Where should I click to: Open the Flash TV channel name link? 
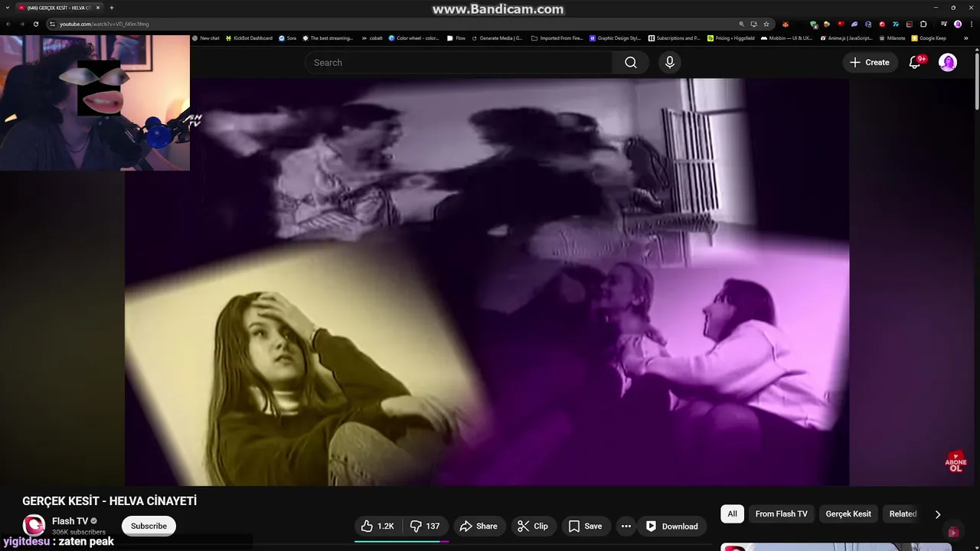[x=70, y=521]
